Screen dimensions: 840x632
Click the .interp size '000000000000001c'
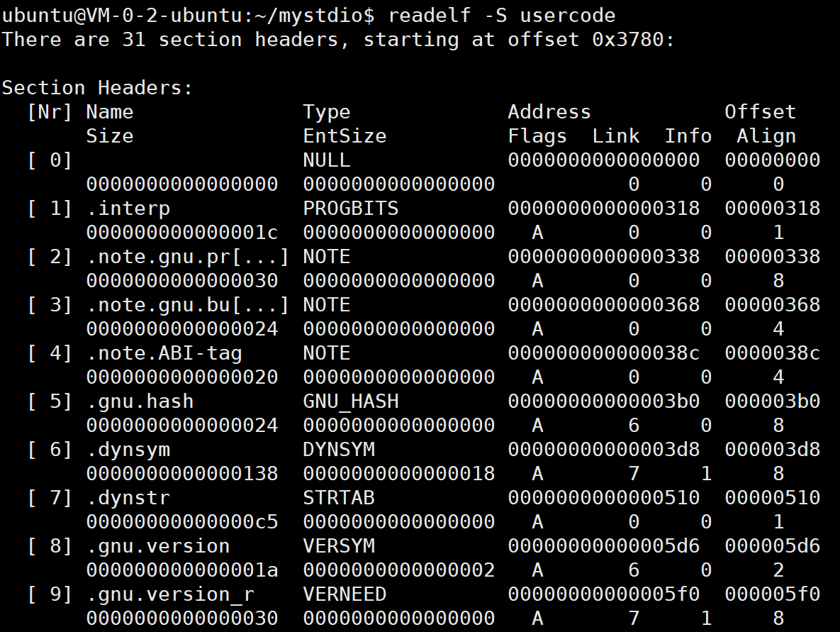click(x=182, y=232)
